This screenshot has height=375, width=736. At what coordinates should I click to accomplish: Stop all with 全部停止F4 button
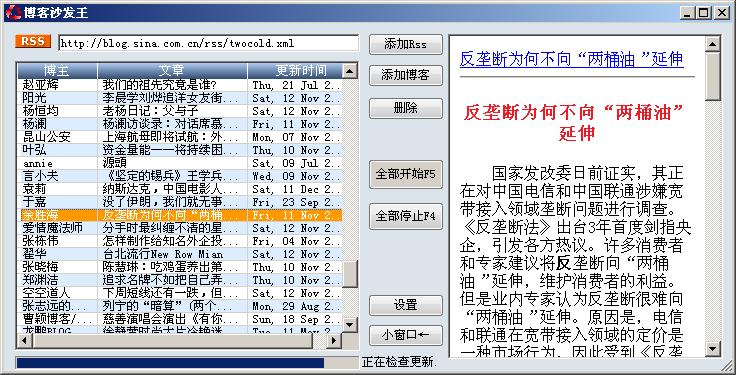click(406, 216)
